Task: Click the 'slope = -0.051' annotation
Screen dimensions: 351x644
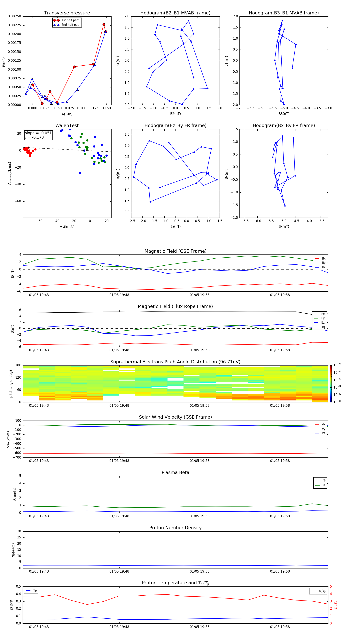Action: (38, 133)
